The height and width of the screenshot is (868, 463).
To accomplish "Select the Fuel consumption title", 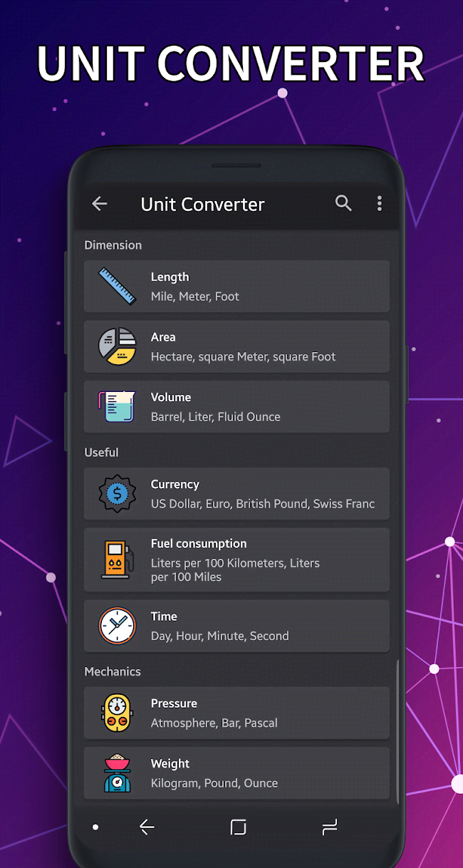I will [x=199, y=544].
